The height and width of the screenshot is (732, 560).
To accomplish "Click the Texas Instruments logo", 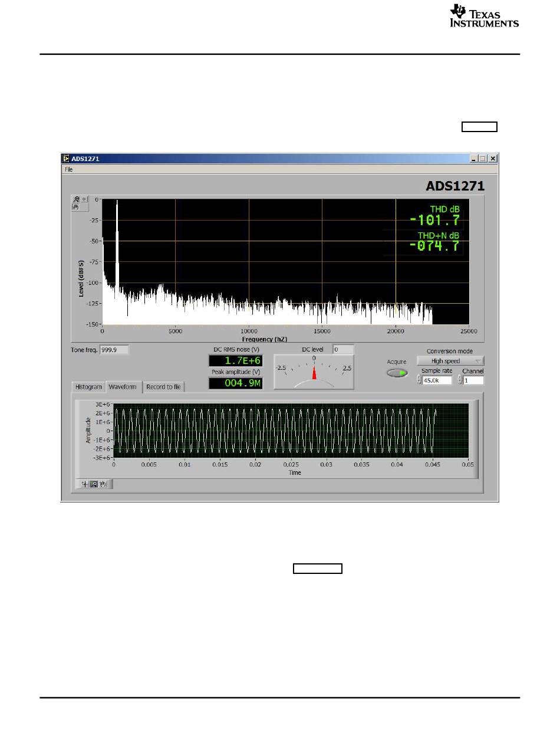I will tap(485, 16).
